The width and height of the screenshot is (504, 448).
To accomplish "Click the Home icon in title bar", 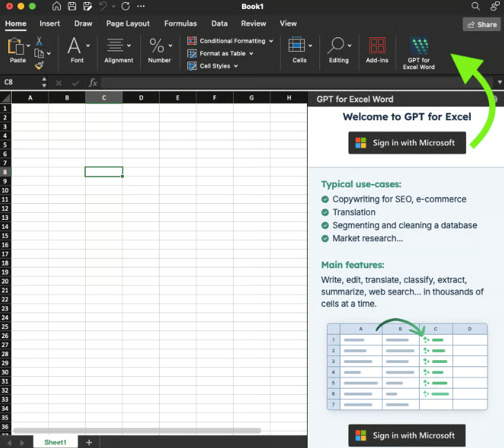I will (57, 6).
